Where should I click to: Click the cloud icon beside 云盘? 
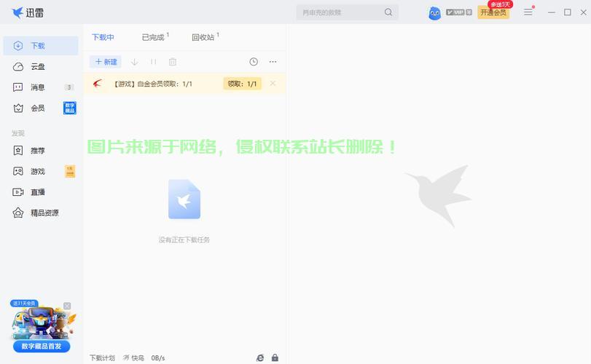18,67
